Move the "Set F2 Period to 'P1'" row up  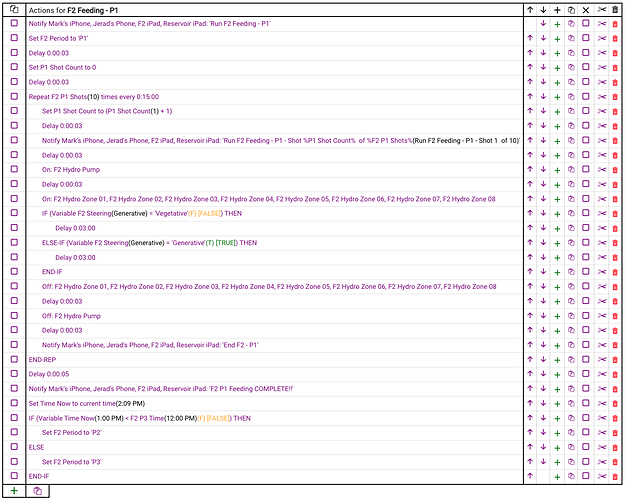530,38
